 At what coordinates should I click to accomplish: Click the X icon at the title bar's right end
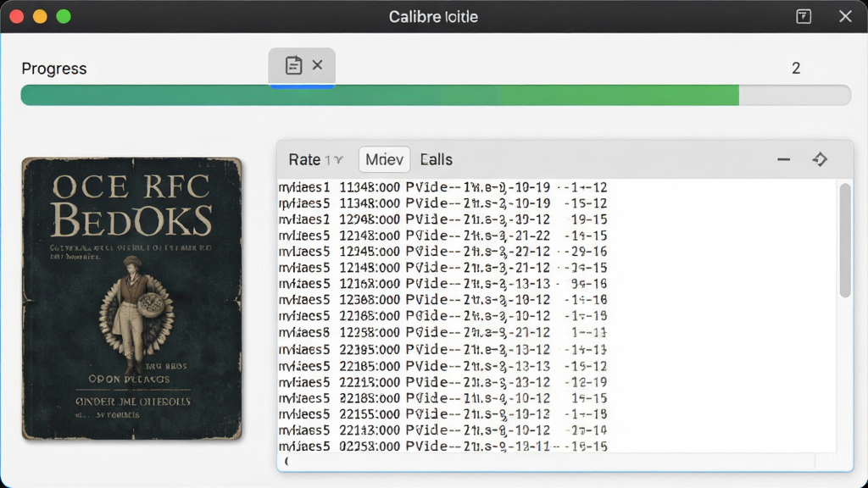[x=845, y=17]
